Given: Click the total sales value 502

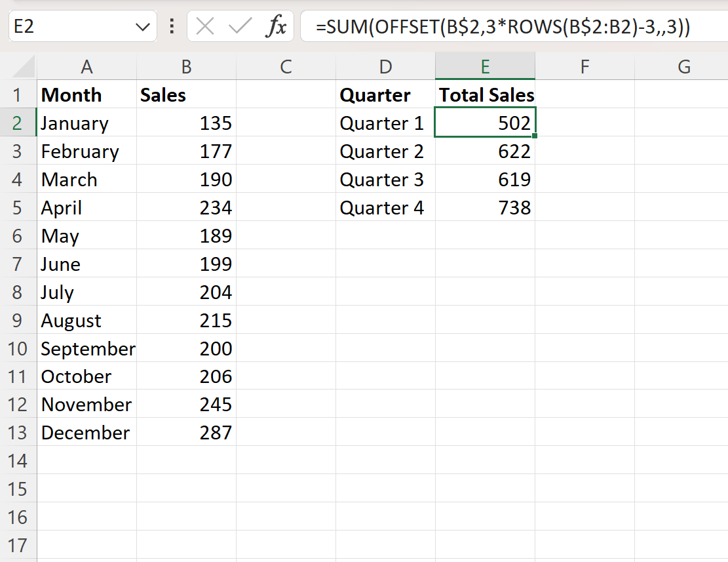Looking at the screenshot, I should [485, 123].
